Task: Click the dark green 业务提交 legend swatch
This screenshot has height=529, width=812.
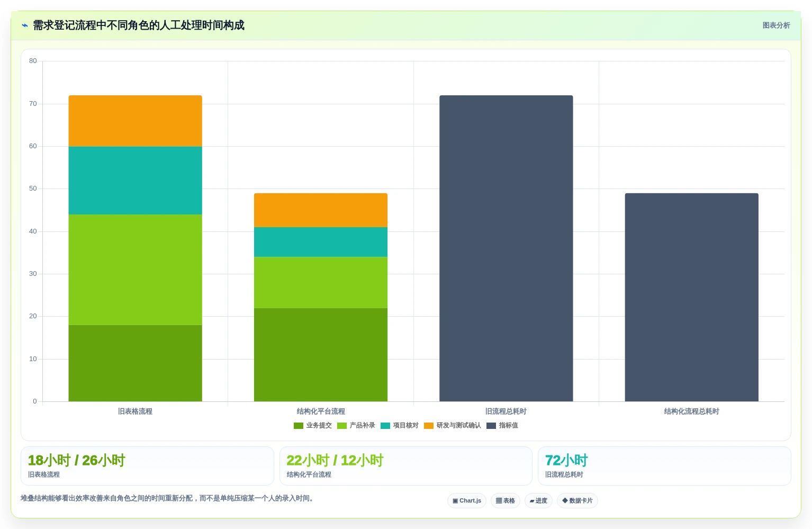Action: click(x=299, y=426)
